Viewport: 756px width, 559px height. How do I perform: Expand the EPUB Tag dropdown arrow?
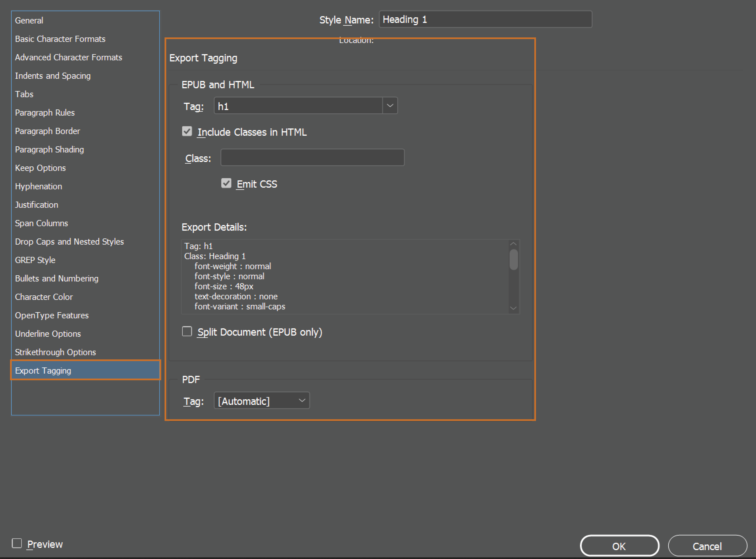(x=390, y=106)
